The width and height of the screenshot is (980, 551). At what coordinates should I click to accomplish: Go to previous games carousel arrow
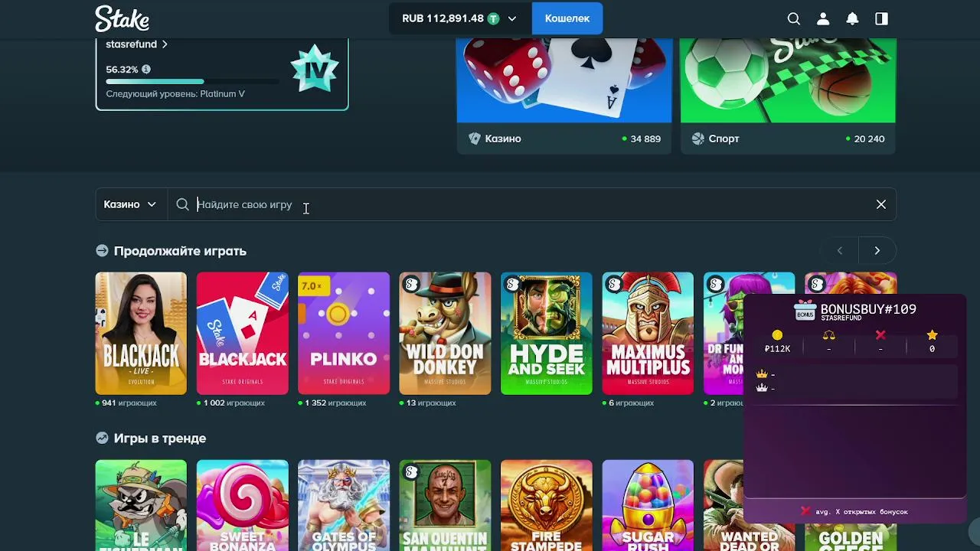839,250
